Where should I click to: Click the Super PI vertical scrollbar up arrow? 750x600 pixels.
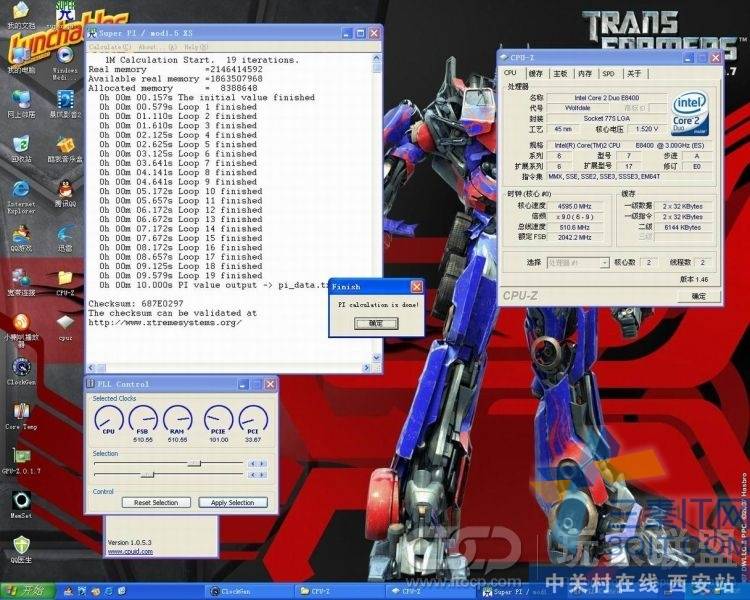click(376, 58)
